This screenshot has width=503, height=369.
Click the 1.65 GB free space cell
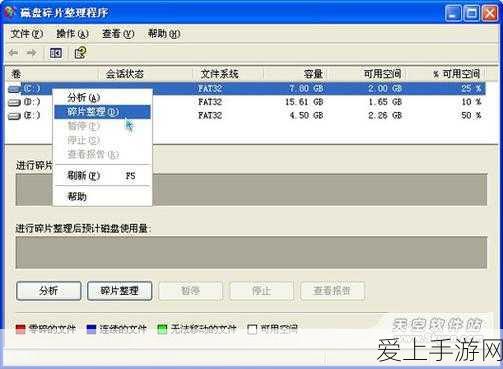coord(385,102)
